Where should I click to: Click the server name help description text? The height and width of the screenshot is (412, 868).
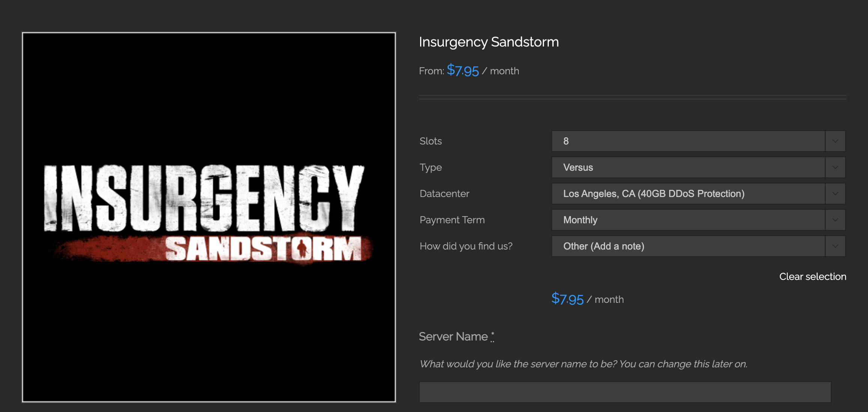[583, 364]
